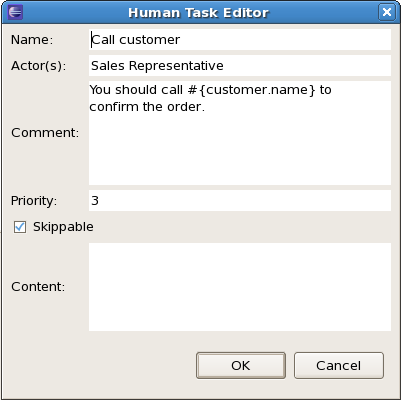
Task: Focus the Name field with Call customer
Action: click(x=240, y=40)
